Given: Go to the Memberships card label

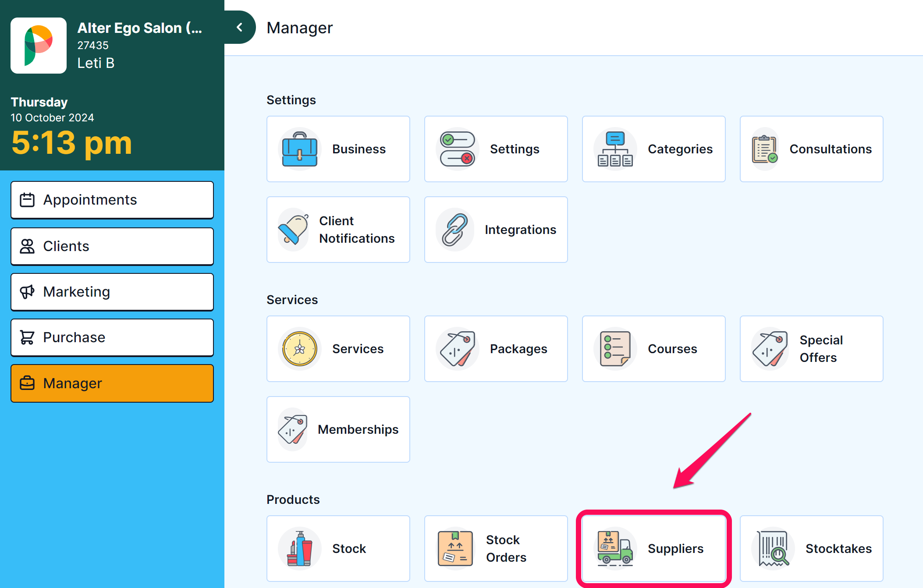Looking at the screenshot, I should pos(358,429).
